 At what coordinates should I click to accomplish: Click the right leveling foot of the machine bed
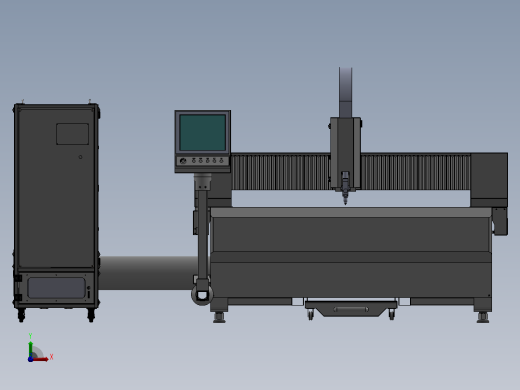483,317
